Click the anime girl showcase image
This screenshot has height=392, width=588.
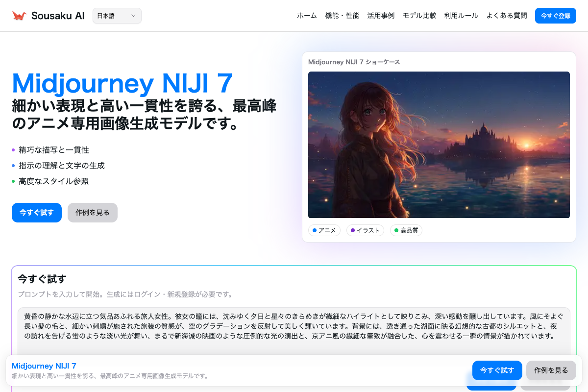tap(439, 145)
